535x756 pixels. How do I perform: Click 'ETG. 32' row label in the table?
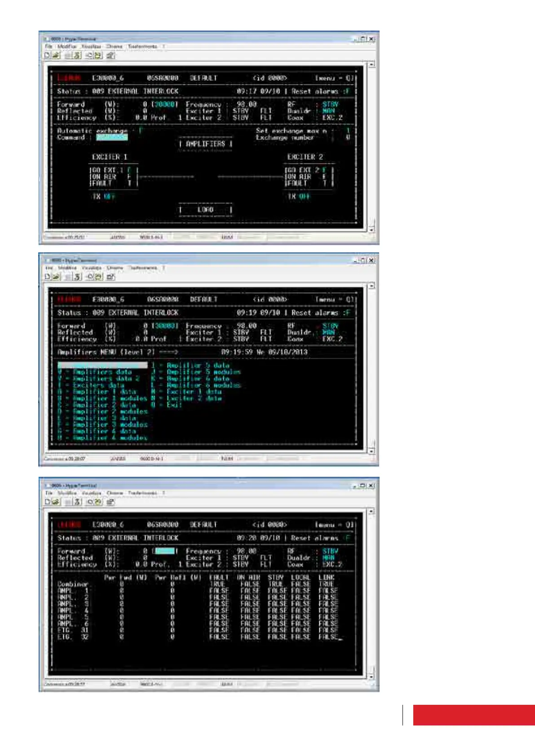73,637
